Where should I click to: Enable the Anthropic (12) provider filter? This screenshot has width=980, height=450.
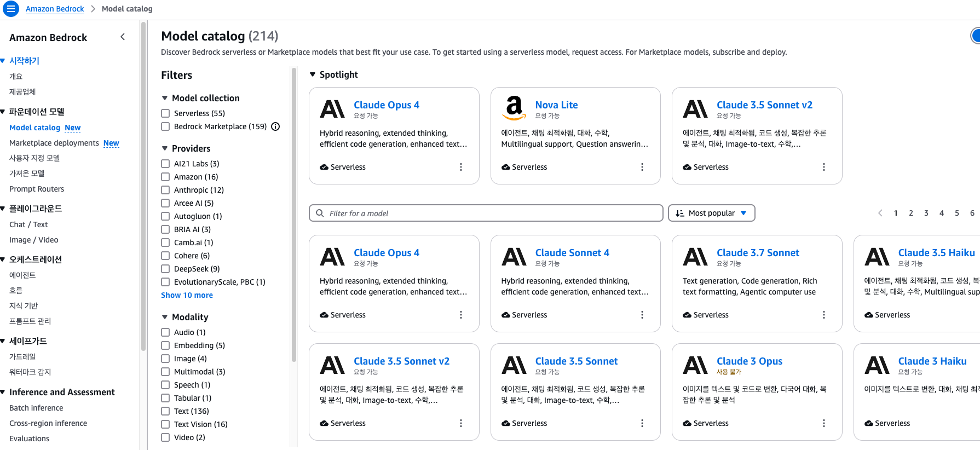pyautogui.click(x=165, y=190)
